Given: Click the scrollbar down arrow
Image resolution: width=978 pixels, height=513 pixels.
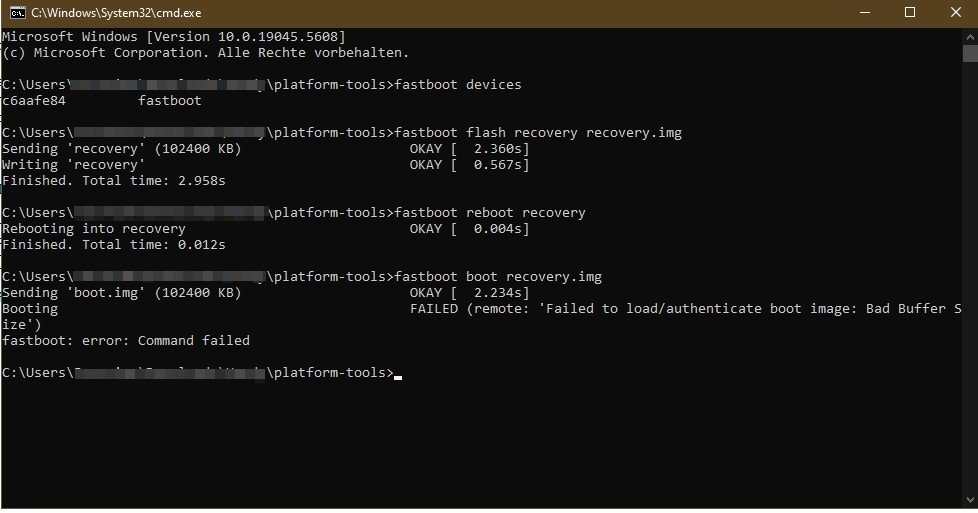Looking at the screenshot, I should (970, 500).
